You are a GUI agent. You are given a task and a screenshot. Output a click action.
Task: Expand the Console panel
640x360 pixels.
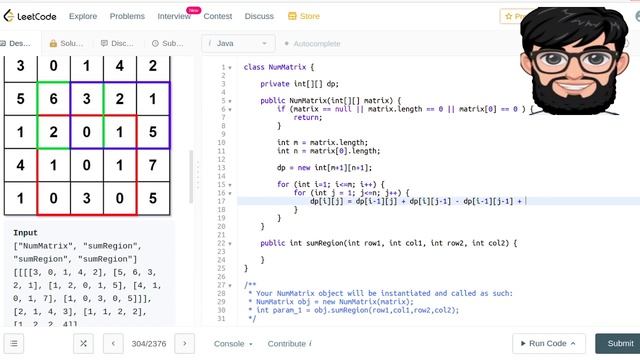pos(233,344)
